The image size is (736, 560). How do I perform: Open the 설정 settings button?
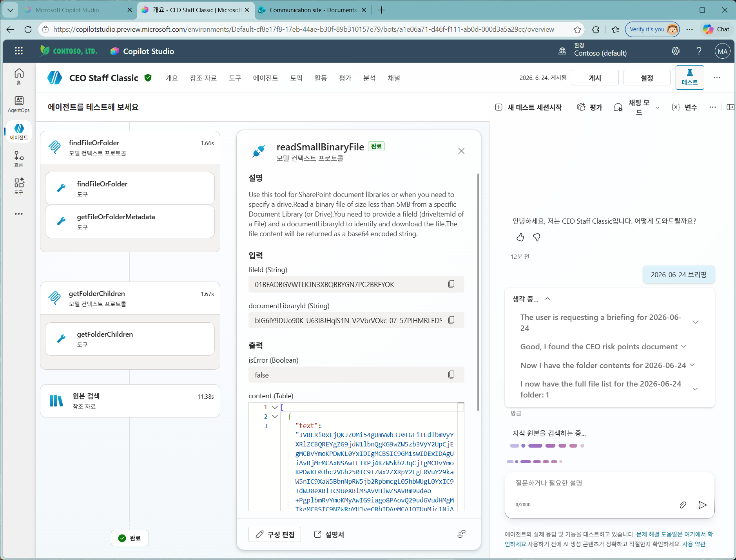click(647, 78)
